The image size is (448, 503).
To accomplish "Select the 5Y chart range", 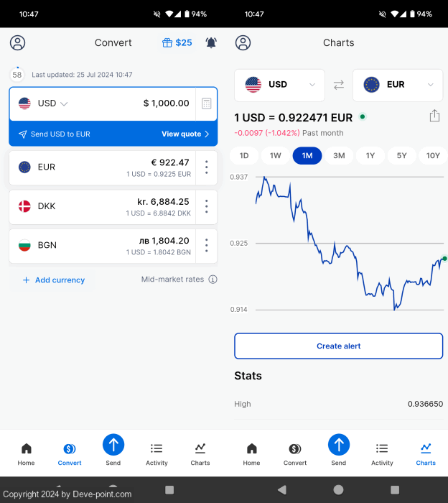I will click(x=401, y=156).
